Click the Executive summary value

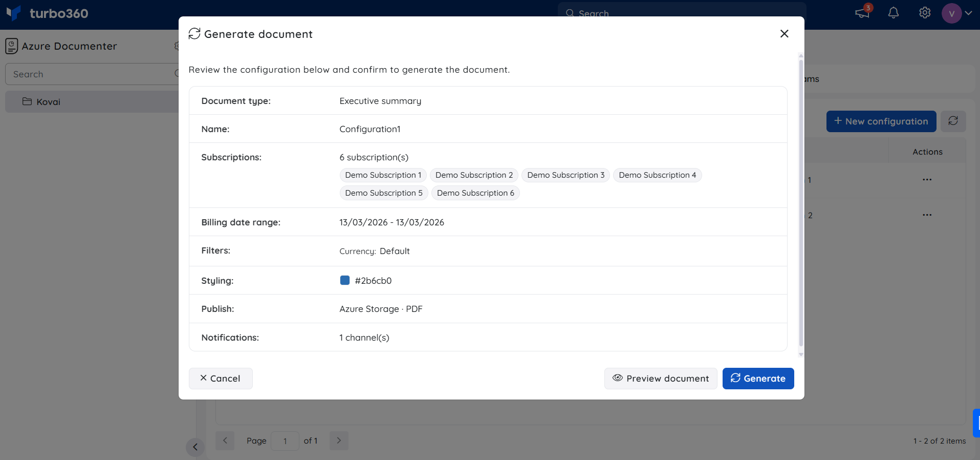tap(380, 101)
